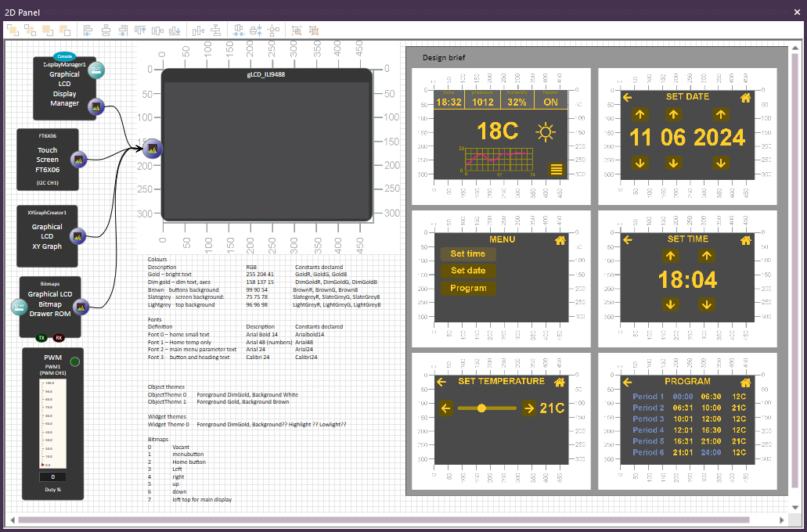Click the SET TEMPERATURE slider knob
Image resolution: width=807 pixels, height=532 pixels.
(481, 408)
